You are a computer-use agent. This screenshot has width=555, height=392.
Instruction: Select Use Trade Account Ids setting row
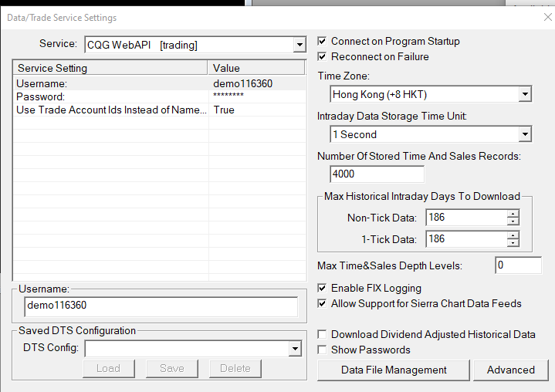tap(159, 110)
